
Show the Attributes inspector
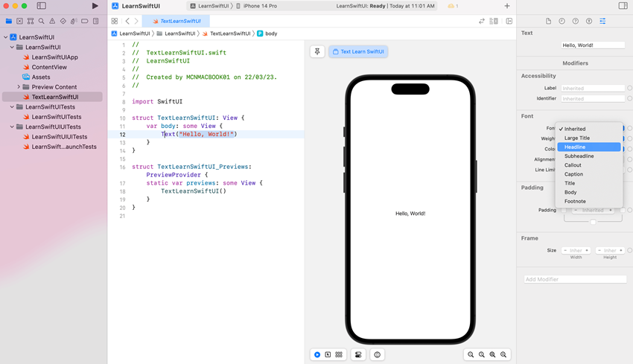point(602,21)
